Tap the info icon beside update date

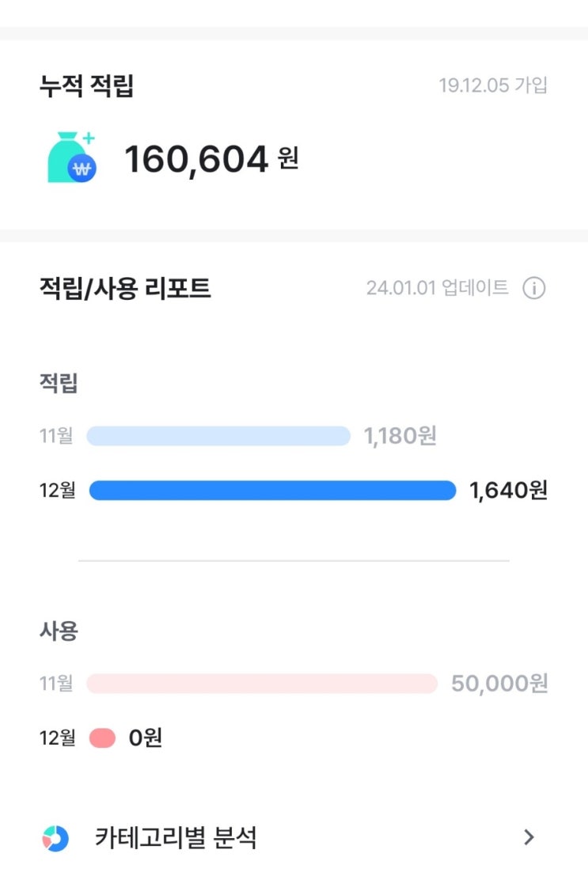[534, 289]
